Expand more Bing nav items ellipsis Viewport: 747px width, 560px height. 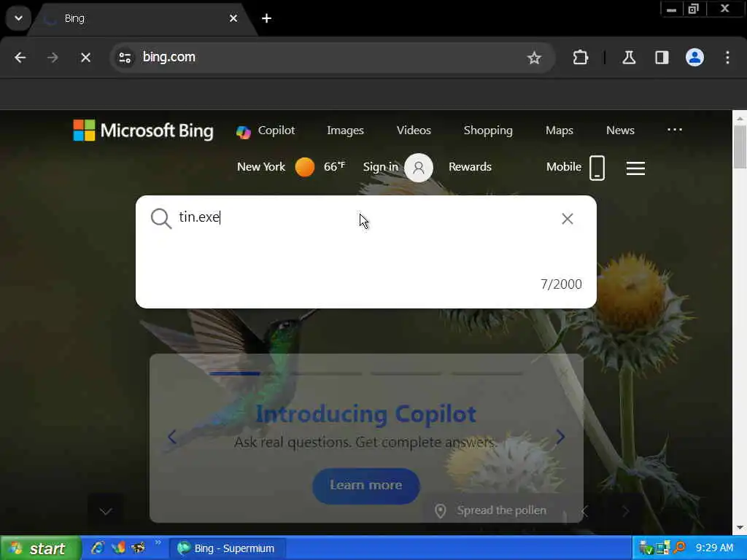[675, 130]
